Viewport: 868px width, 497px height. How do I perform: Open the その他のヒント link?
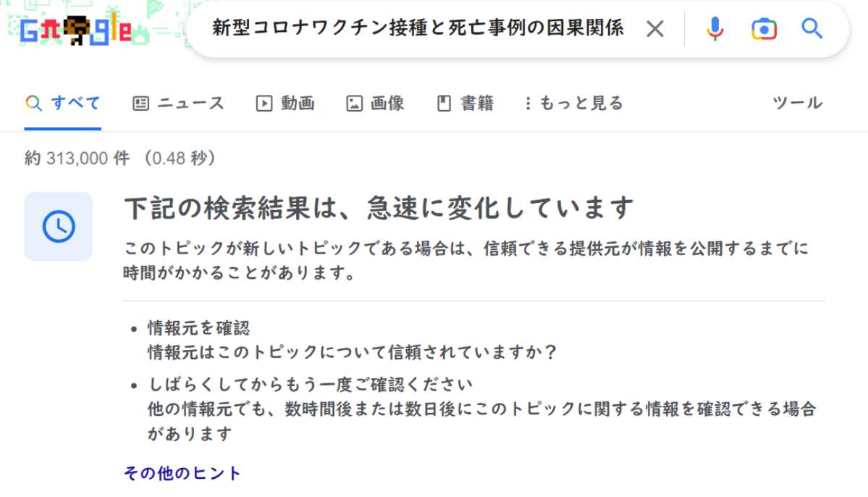pos(182,474)
